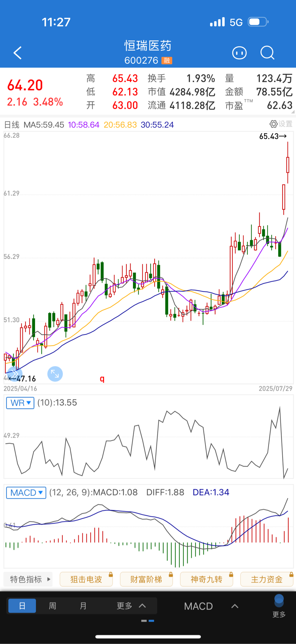Tap the WR (10):13.55 reading
This screenshot has width=296, height=644.
pos(57,403)
